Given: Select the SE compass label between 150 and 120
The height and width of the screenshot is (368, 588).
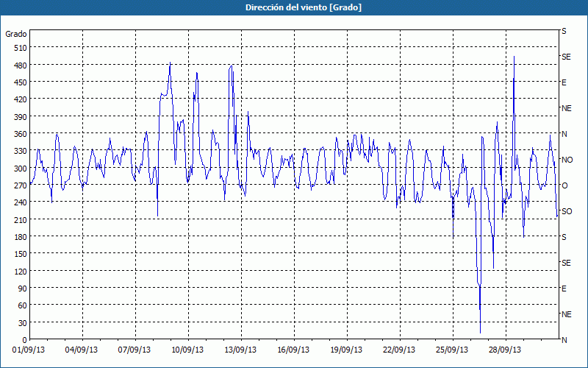Looking at the screenshot, I should point(566,263).
